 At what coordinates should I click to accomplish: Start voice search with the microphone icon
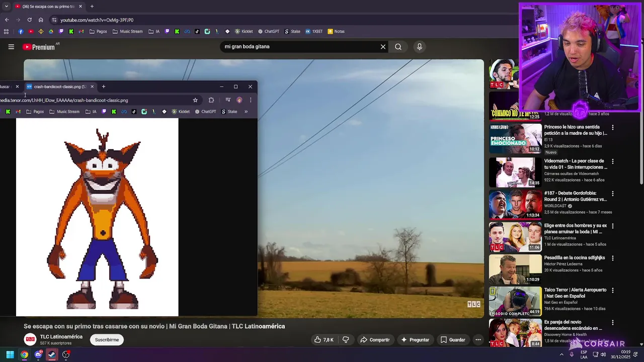[420, 47]
